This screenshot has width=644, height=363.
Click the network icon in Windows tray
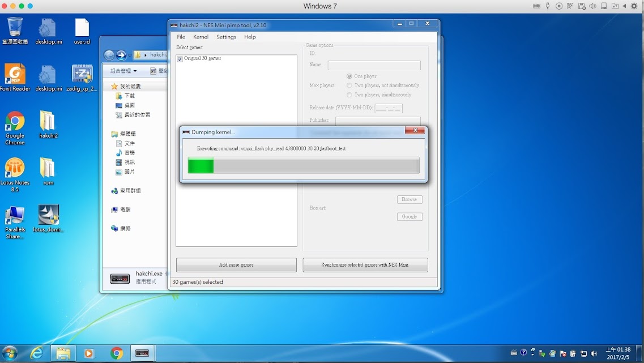point(583,353)
